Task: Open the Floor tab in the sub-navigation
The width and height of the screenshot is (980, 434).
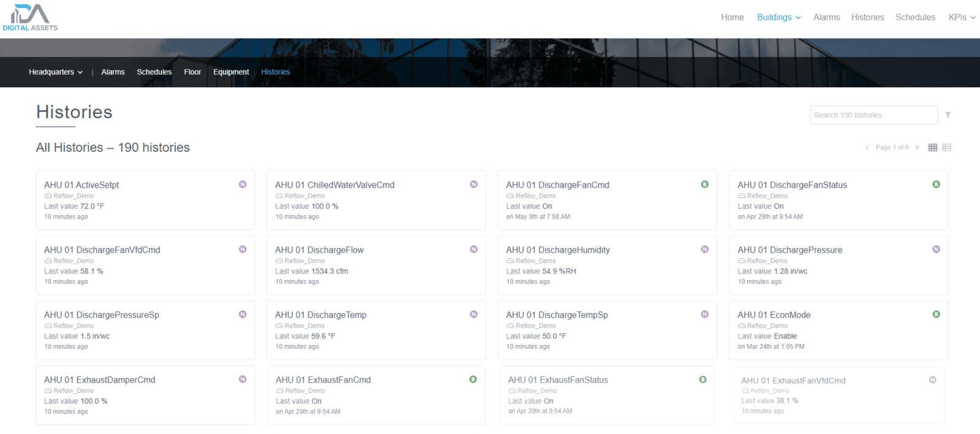Action: tap(192, 72)
